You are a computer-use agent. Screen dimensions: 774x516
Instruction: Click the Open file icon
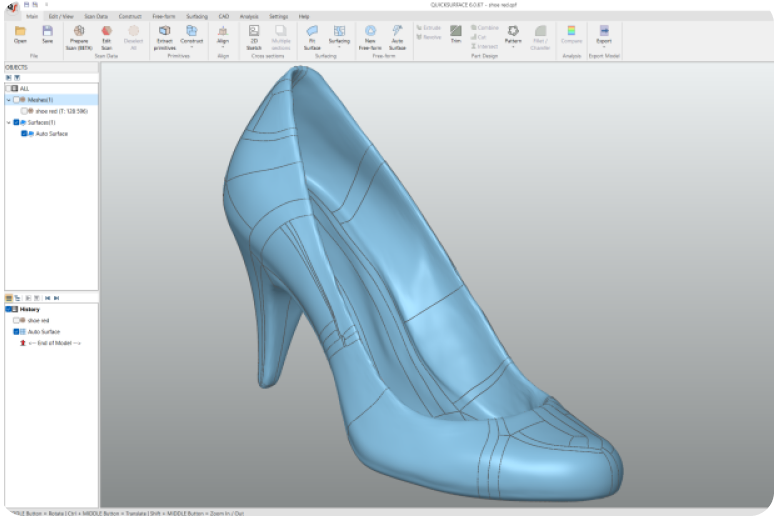[x=20, y=32]
